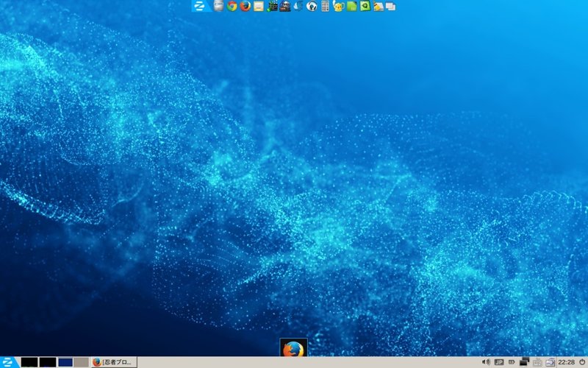Screen dimensions: 588x368
Task: Open the yellow sticky notes icon in dock
Action: pos(259,7)
